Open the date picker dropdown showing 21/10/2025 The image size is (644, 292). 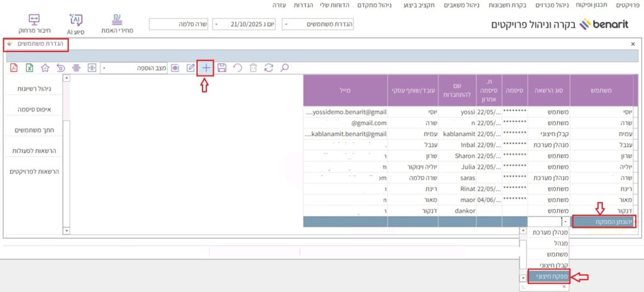pos(217,25)
